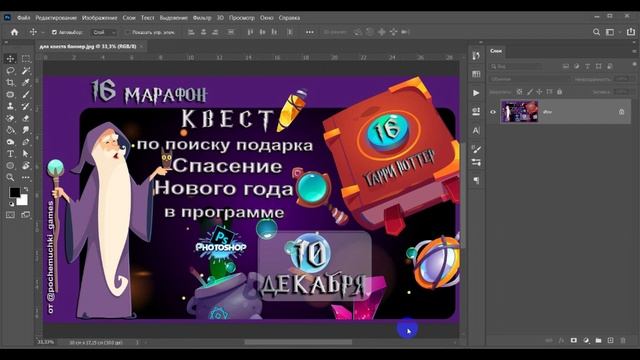640x360 pixels.
Task: Select the Crop tool
Action: pyautogui.click(x=11, y=82)
